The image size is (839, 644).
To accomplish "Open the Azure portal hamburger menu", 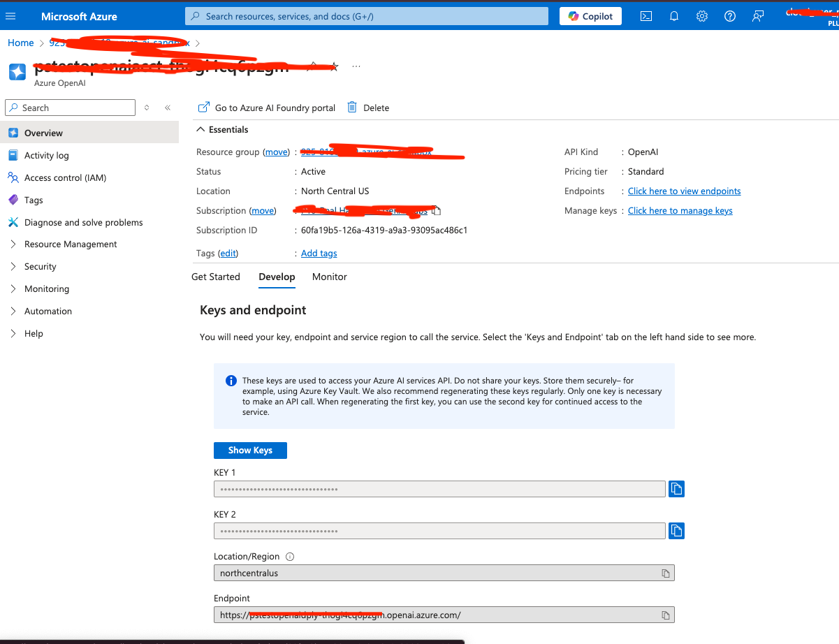I will (10, 16).
